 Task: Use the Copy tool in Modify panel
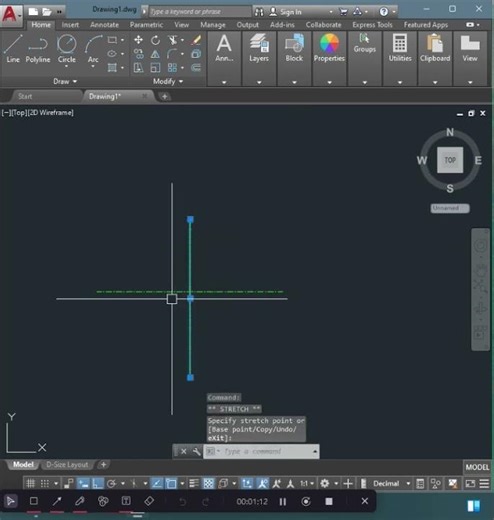click(138, 54)
